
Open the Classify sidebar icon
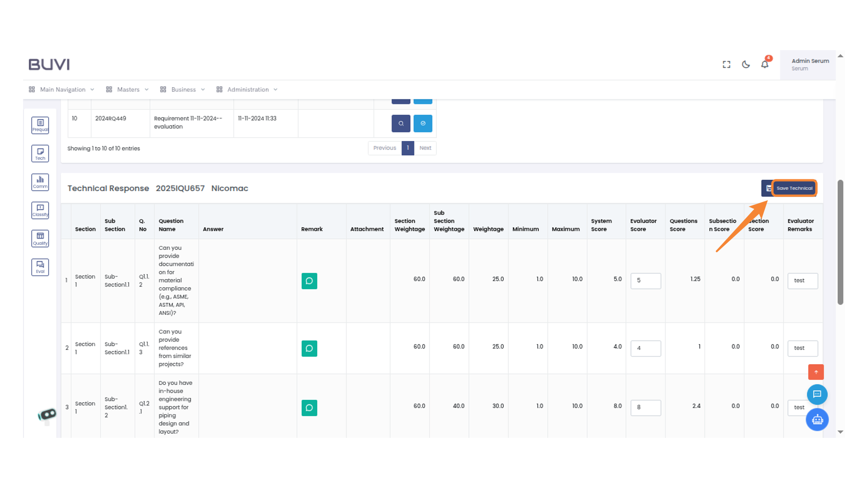click(40, 210)
